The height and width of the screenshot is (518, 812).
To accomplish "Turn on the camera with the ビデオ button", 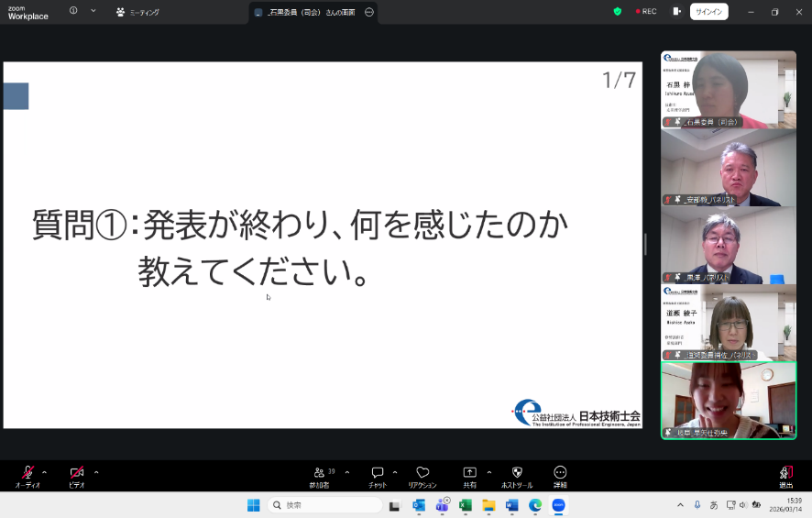I will click(77, 475).
